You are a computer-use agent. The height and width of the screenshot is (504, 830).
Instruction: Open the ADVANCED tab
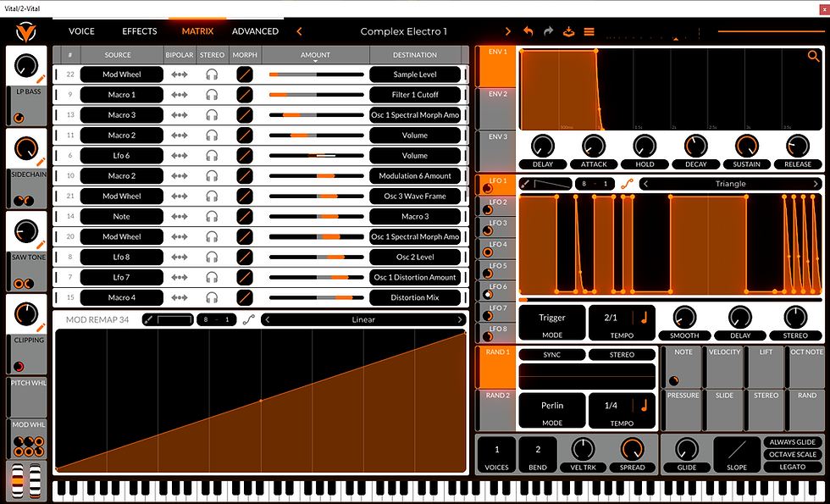pos(255,31)
